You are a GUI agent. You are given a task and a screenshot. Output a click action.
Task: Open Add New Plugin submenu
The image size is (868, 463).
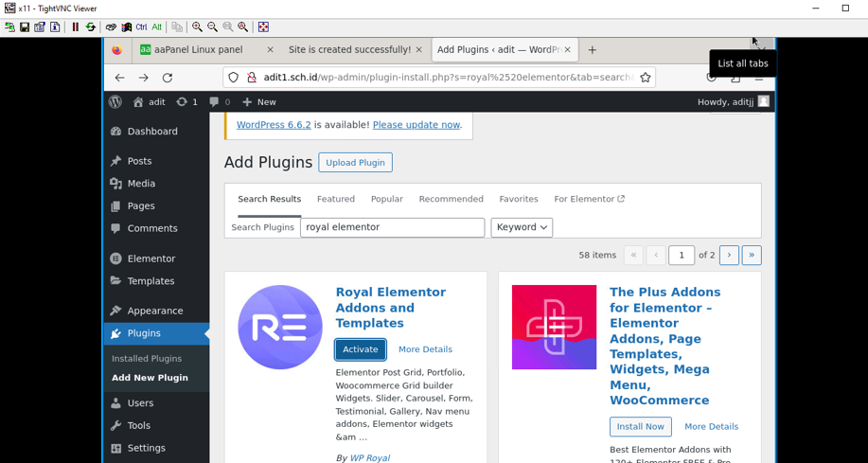point(150,378)
